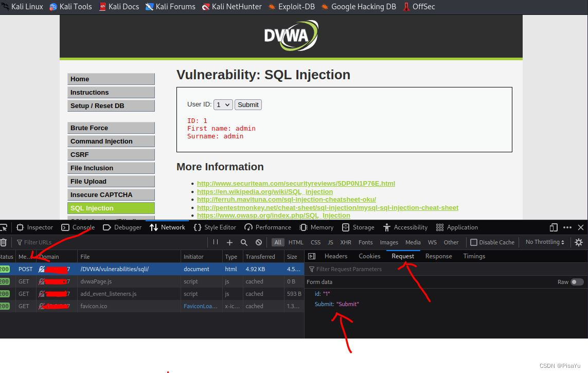The height and width of the screenshot is (373, 588).
Task: Open network search with magnifier icon
Action: click(x=244, y=242)
